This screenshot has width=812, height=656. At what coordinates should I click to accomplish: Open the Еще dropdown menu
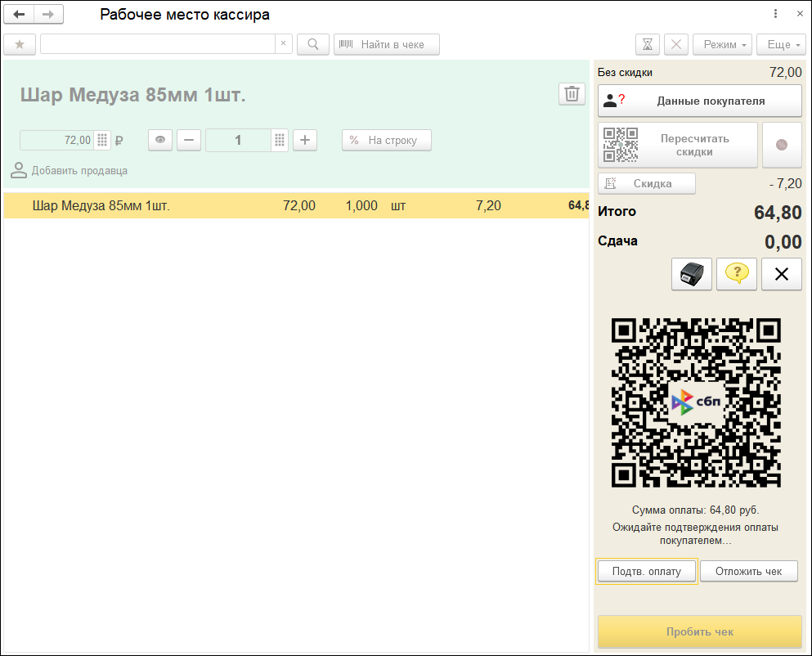(x=781, y=44)
